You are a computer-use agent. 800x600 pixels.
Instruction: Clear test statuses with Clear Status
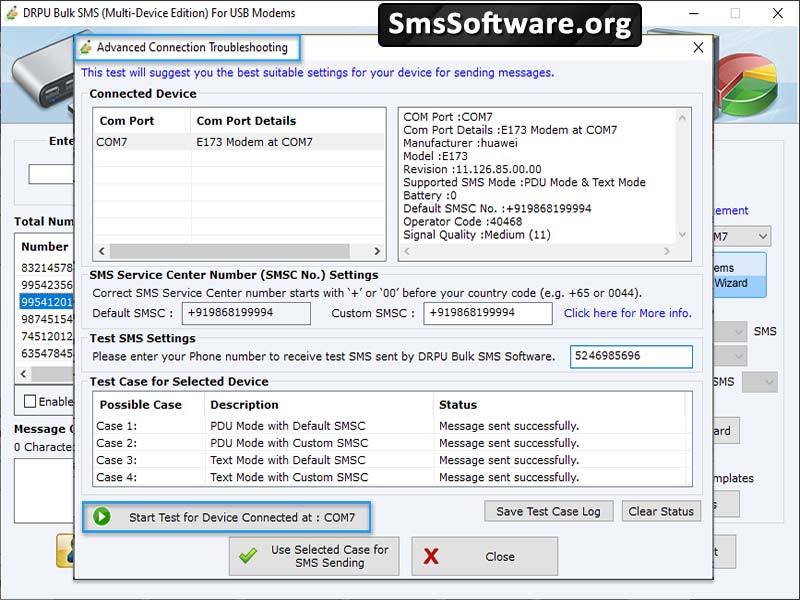[x=661, y=511]
